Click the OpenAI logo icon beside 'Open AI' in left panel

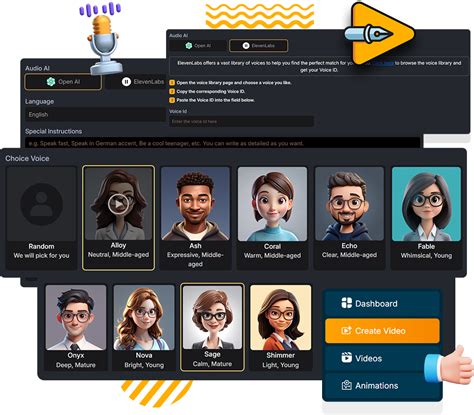pyautogui.click(x=51, y=82)
